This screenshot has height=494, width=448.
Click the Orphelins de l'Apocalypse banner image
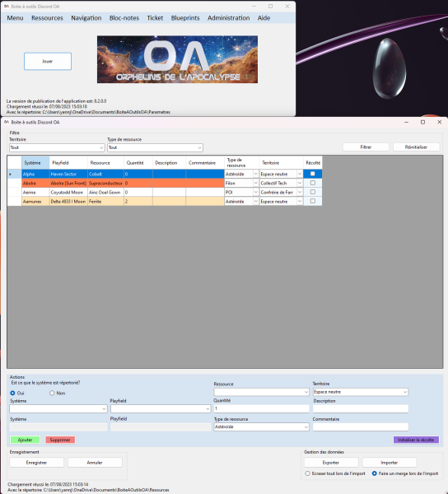[177, 59]
